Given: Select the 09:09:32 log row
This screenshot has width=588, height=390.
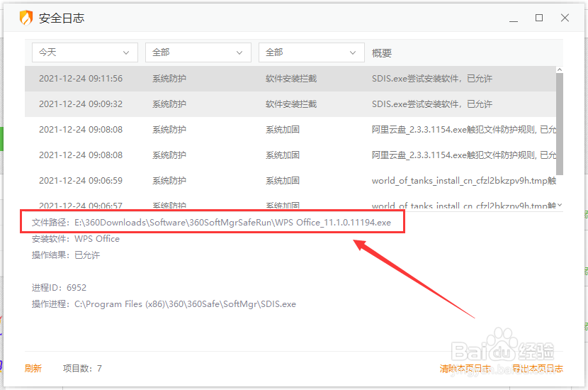Looking at the screenshot, I should (290, 104).
